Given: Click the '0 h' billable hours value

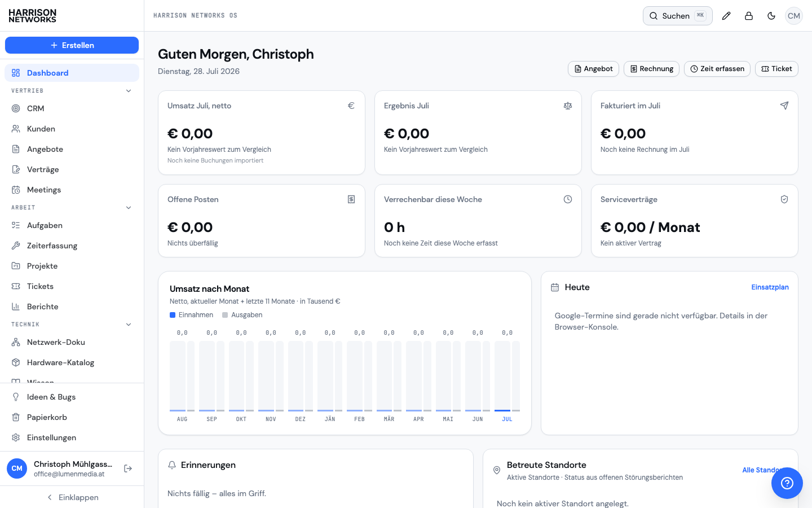Looking at the screenshot, I should [x=394, y=227].
